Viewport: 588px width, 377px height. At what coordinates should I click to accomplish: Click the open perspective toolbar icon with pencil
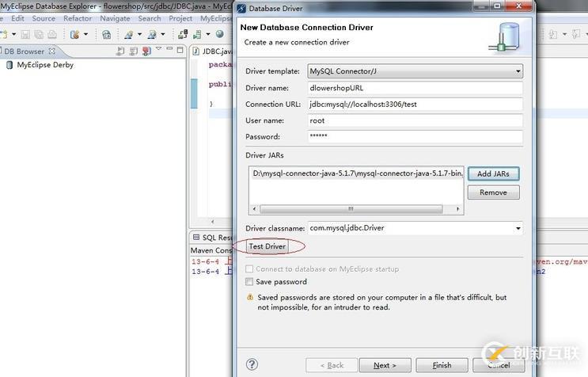[x=129, y=35]
